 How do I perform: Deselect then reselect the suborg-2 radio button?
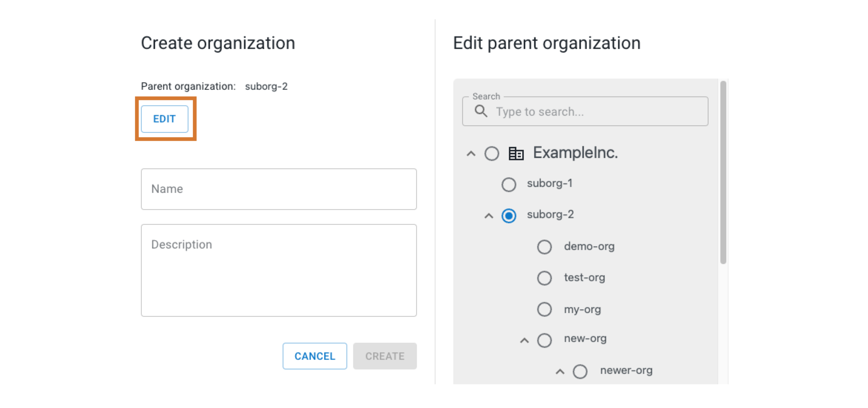(x=509, y=215)
